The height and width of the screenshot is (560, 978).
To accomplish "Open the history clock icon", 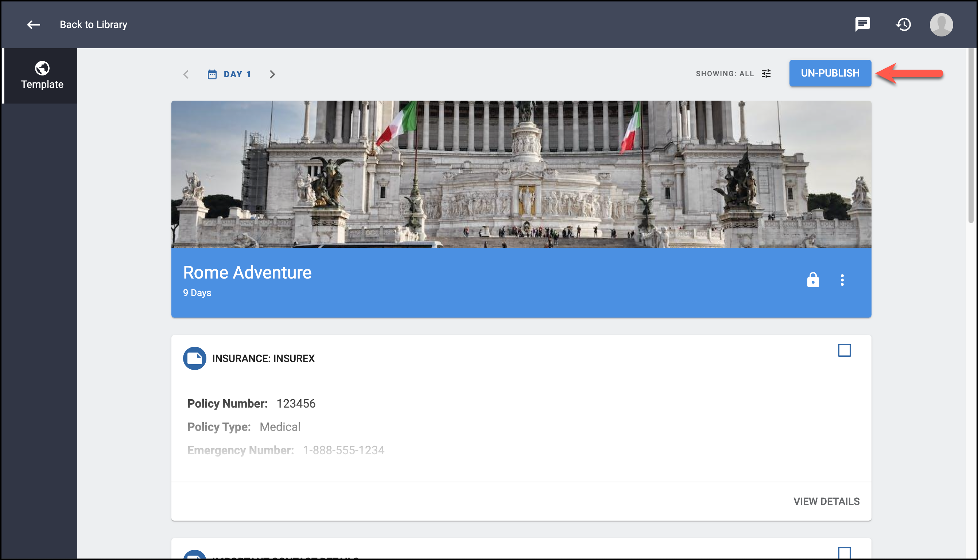I will coord(903,25).
